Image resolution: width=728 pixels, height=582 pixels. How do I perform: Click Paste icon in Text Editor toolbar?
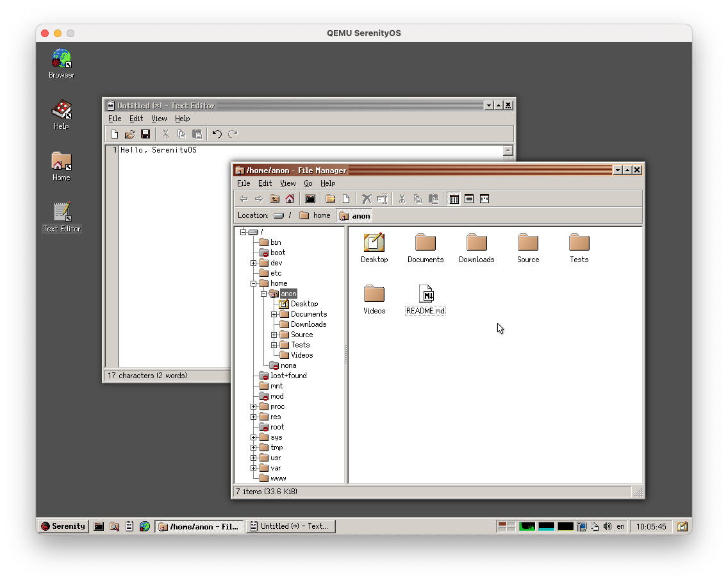point(197,134)
